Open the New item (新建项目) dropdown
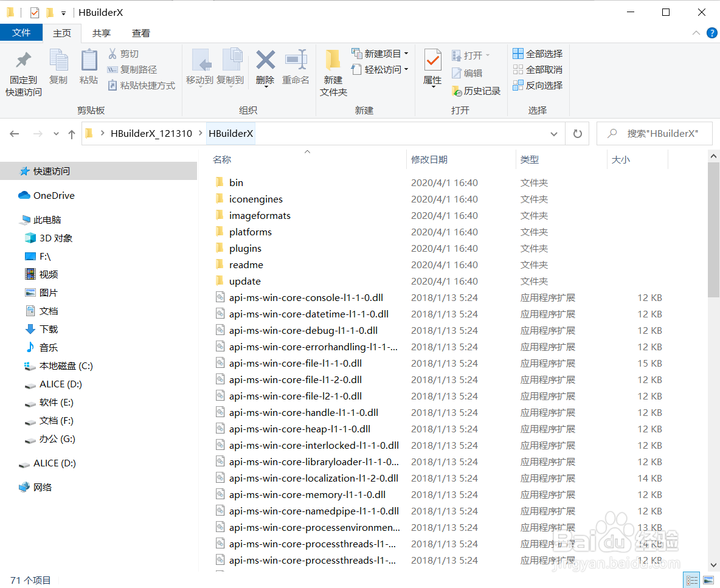 click(x=379, y=54)
